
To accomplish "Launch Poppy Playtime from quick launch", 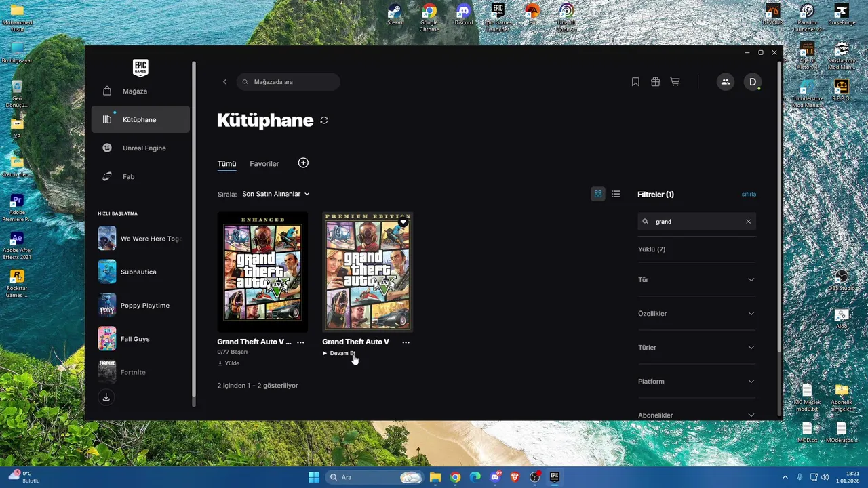I will coord(140,305).
